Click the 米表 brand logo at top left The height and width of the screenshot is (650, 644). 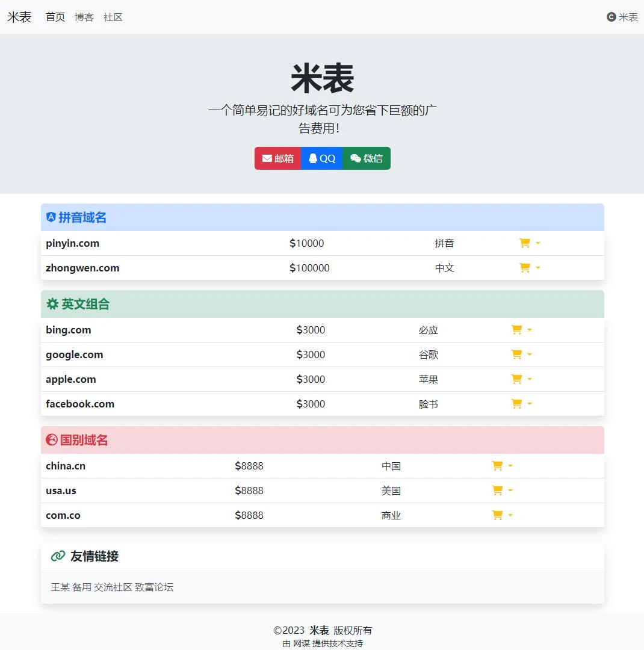coord(19,17)
